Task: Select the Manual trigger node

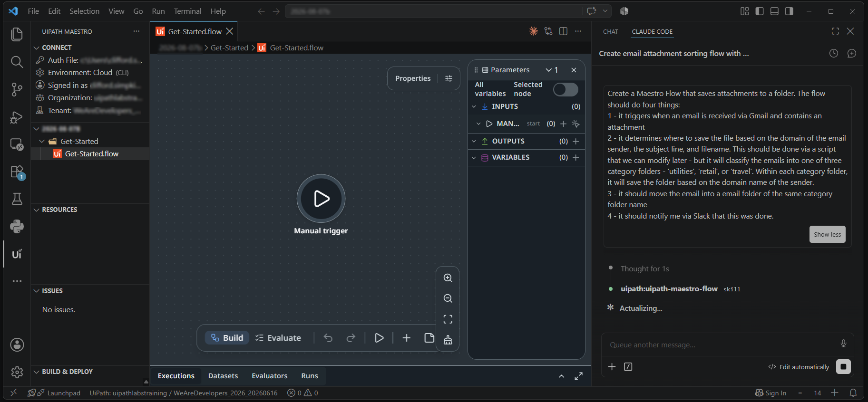Action: point(321,199)
